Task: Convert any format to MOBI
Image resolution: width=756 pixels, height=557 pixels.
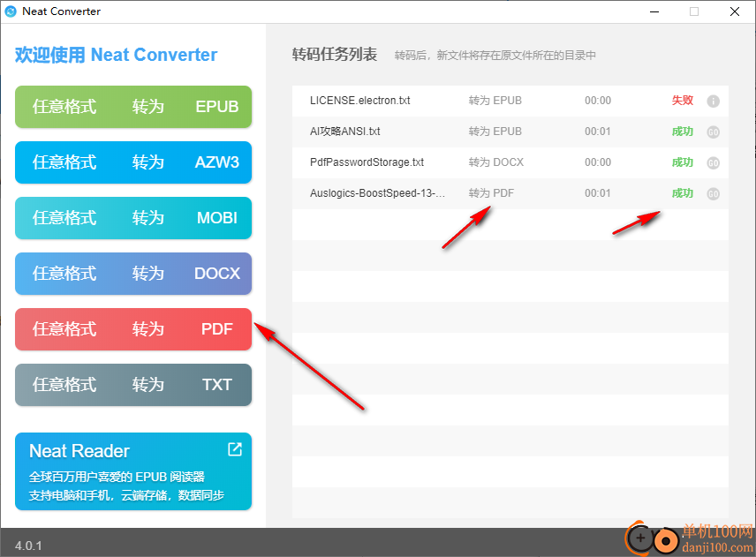Action: pyautogui.click(x=133, y=218)
